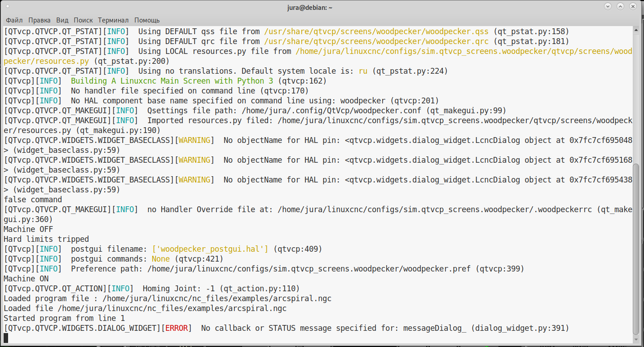Open the Файл menu

pos(14,20)
